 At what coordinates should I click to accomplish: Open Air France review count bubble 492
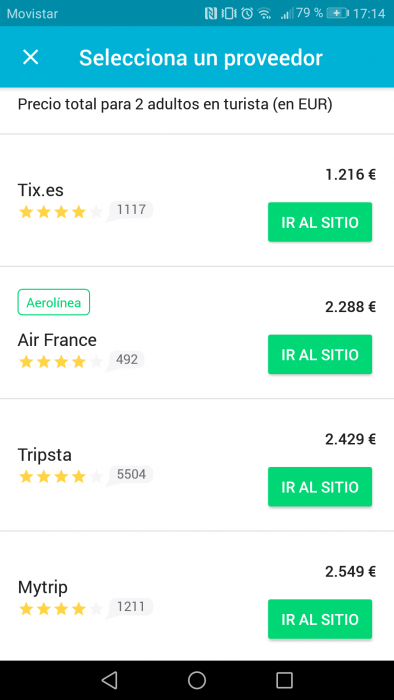coord(125,360)
